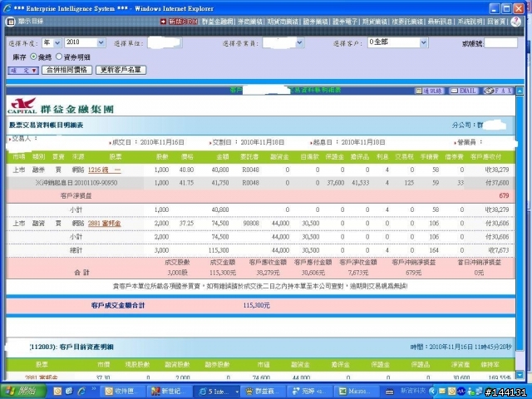Click the 合併相同價格 button
532x399 pixels.
pyautogui.click(x=66, y=70)
